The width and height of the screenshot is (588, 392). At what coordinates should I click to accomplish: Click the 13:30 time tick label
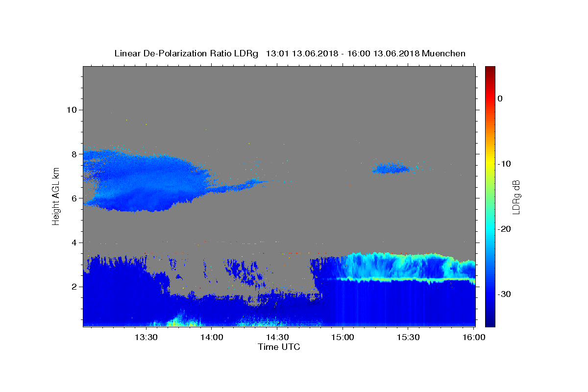pos(146,337)
